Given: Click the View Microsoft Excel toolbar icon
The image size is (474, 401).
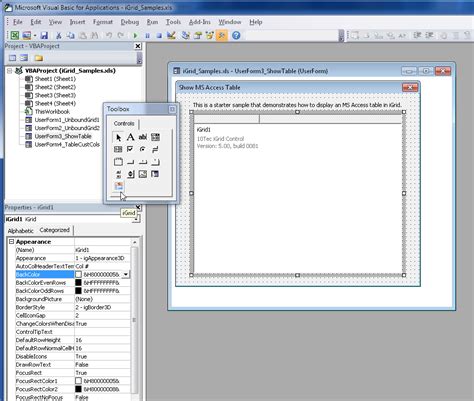Looking at the screenshot, I should coord(15,35).
